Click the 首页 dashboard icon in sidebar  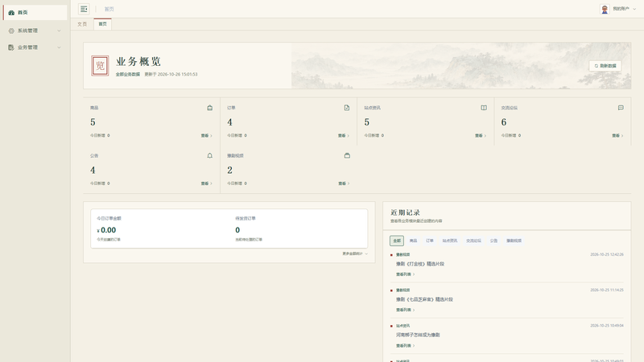tap(11, 13)
